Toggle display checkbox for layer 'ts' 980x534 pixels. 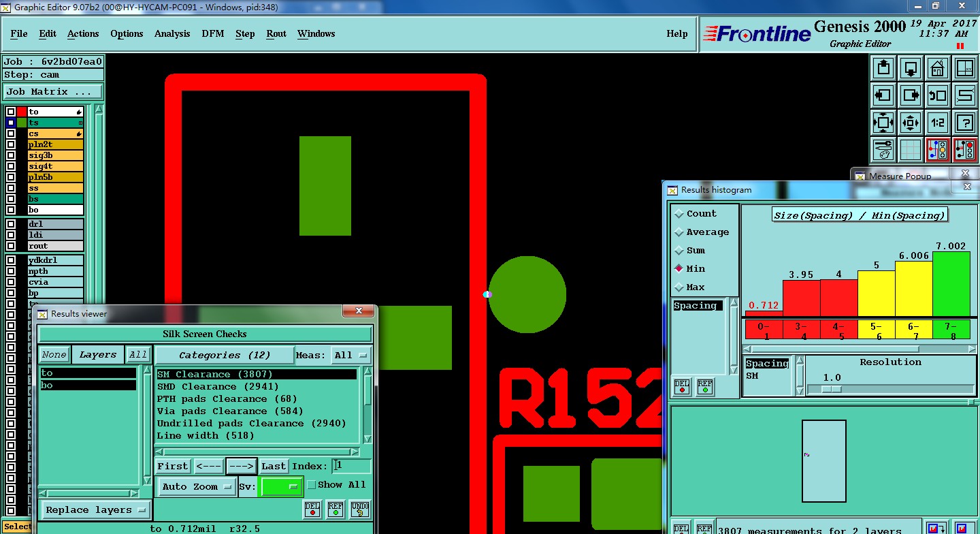(x=11, y=123)
